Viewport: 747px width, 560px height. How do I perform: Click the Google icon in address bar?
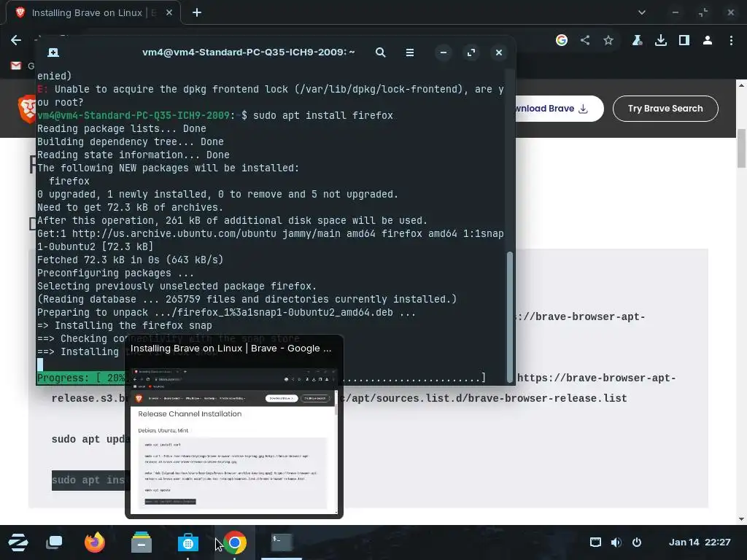562,41
